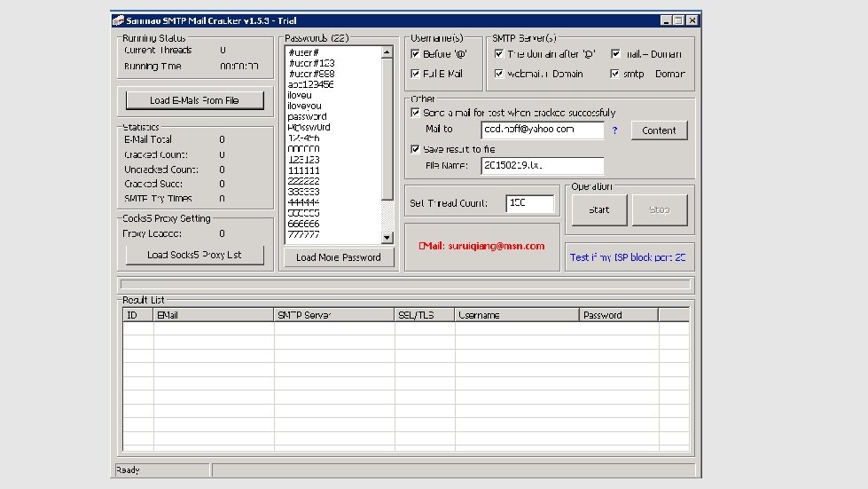
Task: Click the Username column header
Action: (517, 315)
